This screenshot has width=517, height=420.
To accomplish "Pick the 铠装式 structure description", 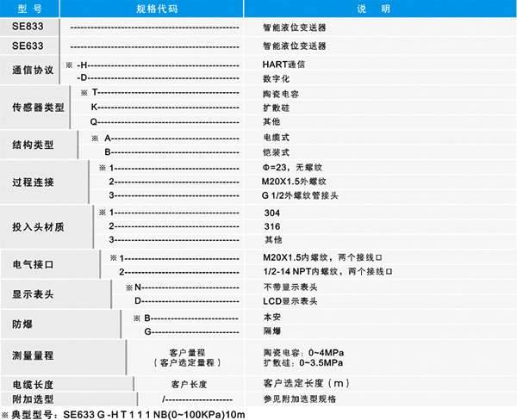I will (x=276, y=151).
